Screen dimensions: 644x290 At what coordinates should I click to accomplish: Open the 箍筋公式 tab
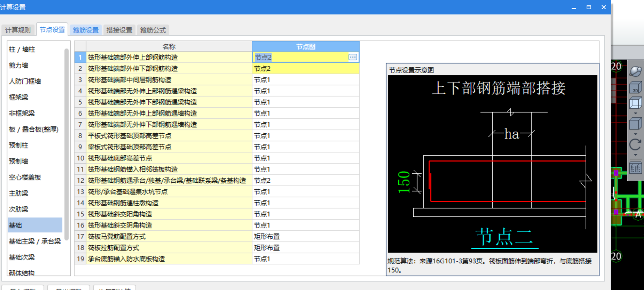tap(153, 30)
